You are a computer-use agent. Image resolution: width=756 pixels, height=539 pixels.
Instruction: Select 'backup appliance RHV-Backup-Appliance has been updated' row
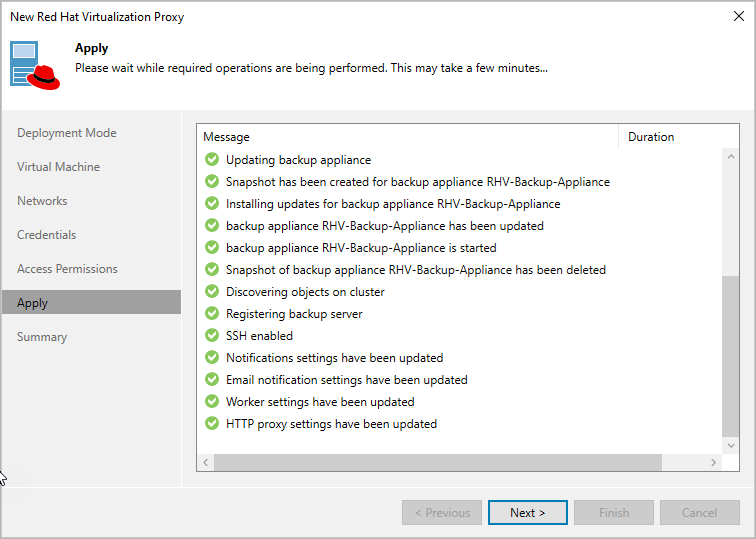pyautogui.click(x=385, y=226)
